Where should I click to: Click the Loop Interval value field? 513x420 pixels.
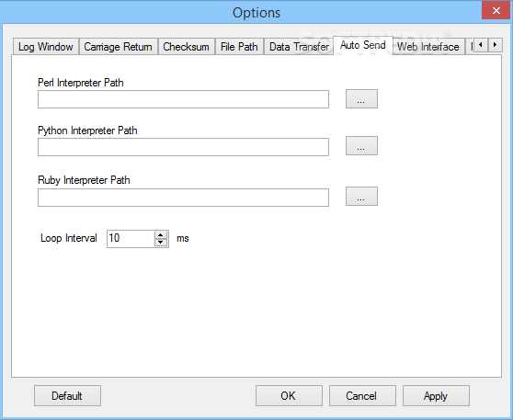(131, 239)
